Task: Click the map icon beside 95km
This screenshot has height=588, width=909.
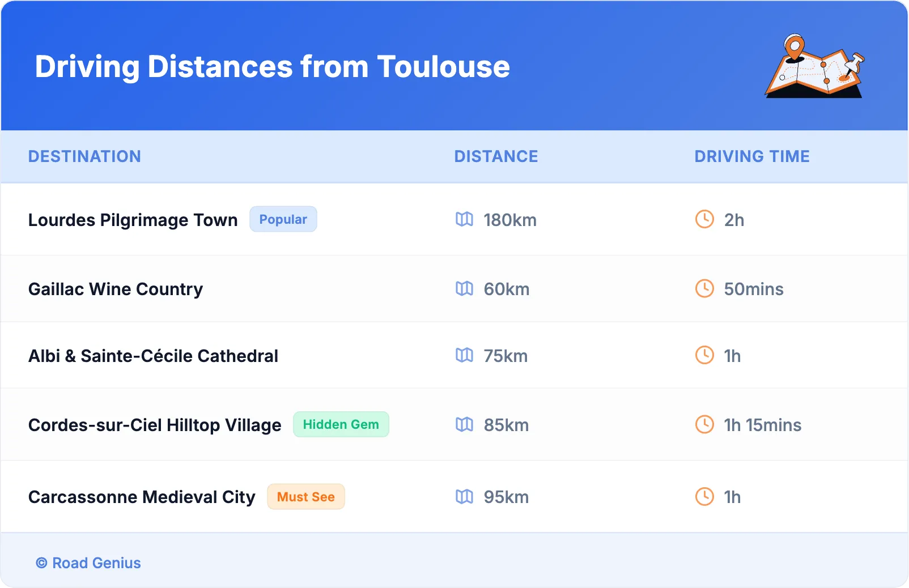Action: pyautogui.click(x=464, y=497)
